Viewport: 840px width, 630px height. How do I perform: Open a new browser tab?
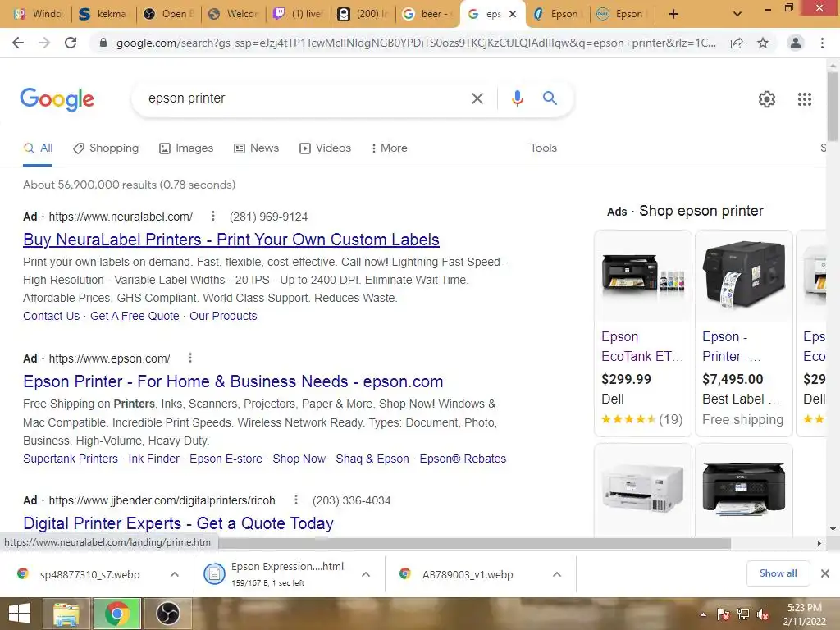click(673, 14)
